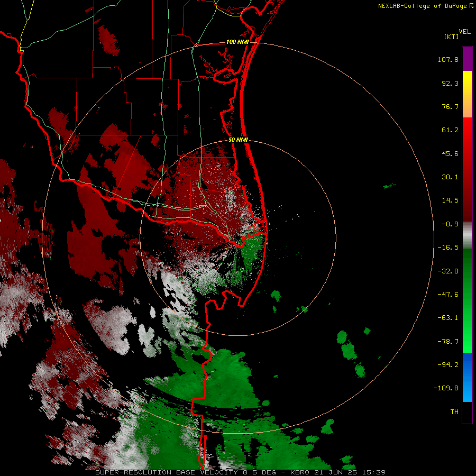476x476 pixels.
Task: Click the -109.8 velocity scale value
Action: [446, 388]
